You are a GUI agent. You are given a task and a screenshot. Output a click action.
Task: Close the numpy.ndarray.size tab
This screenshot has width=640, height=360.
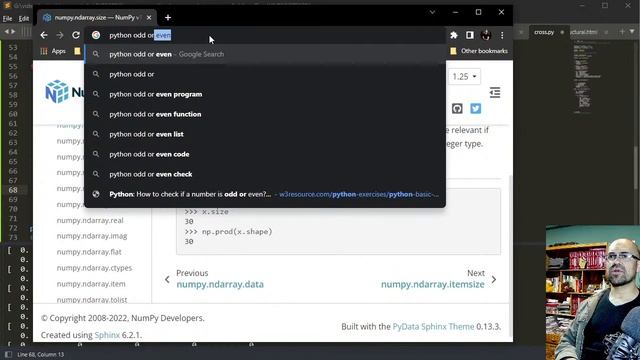(149, 18)
